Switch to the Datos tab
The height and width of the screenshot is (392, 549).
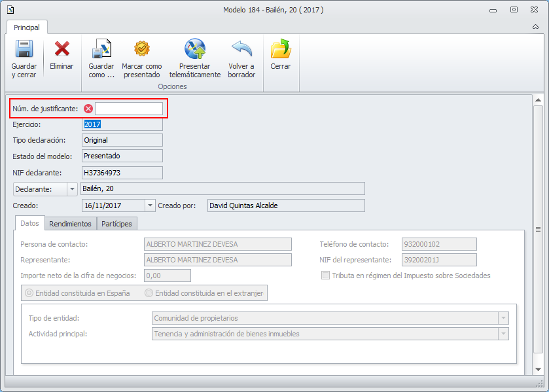(29, 223)
